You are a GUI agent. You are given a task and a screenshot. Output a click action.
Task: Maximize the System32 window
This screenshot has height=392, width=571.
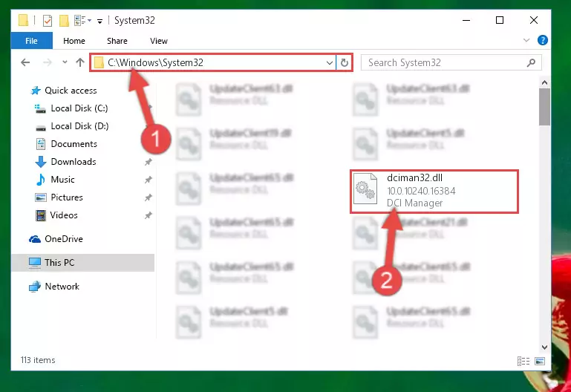(500, 20)
